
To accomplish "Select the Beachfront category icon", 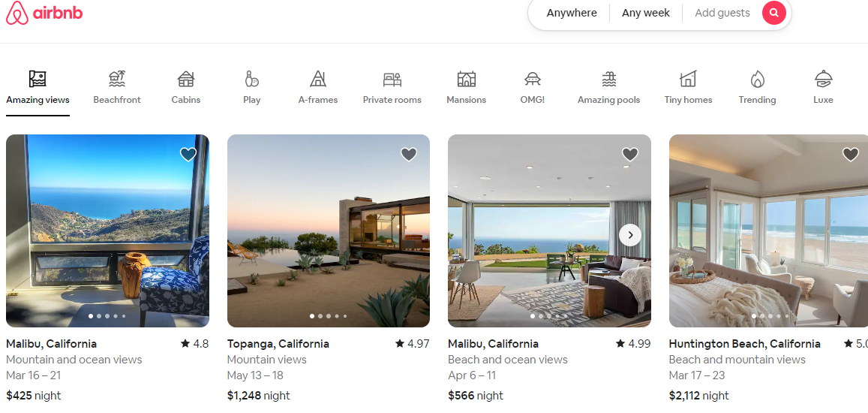I will (117, 79).
